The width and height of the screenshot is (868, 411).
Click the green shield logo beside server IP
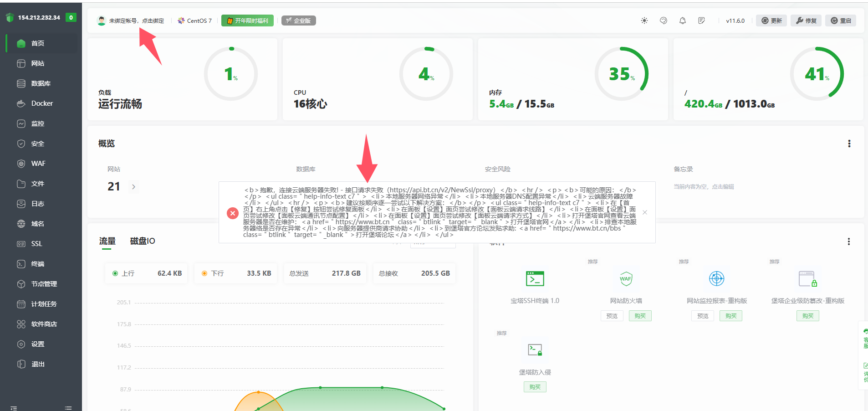(x=10, y=17)
